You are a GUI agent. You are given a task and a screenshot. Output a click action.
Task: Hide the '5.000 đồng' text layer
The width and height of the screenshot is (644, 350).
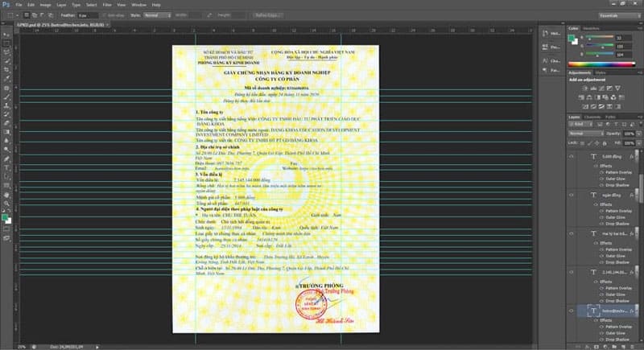tap(572, 158)
